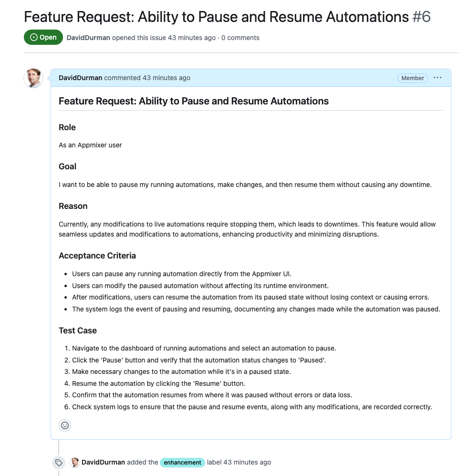This screenshot has width=459, height=476.
Task: Click the Reason heading
Action: click(73, 206)
